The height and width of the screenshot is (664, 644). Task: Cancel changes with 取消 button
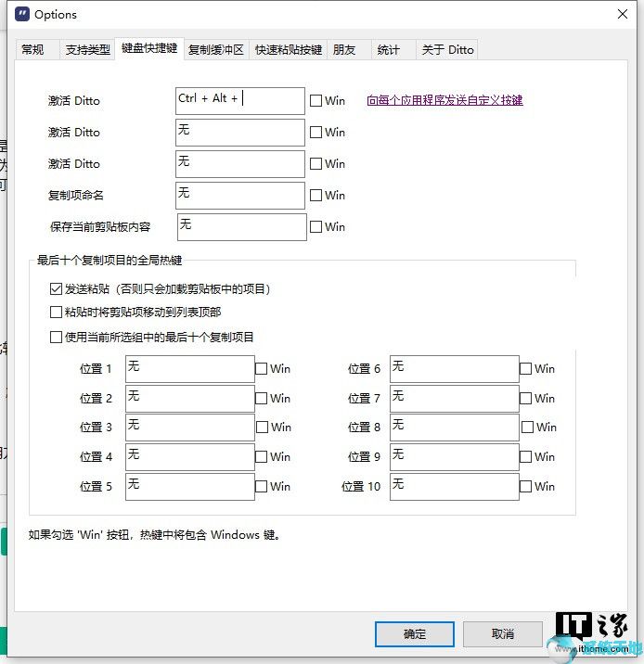503,634
